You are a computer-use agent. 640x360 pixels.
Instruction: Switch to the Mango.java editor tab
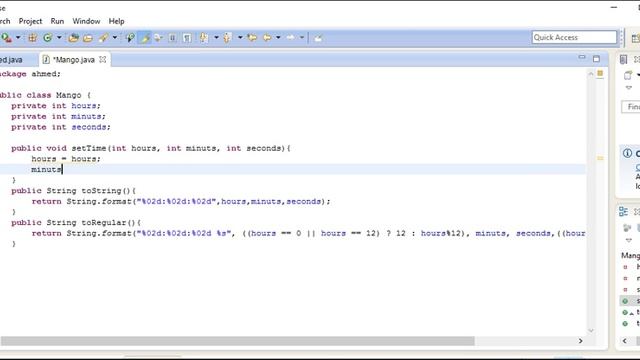coord(73,60)
